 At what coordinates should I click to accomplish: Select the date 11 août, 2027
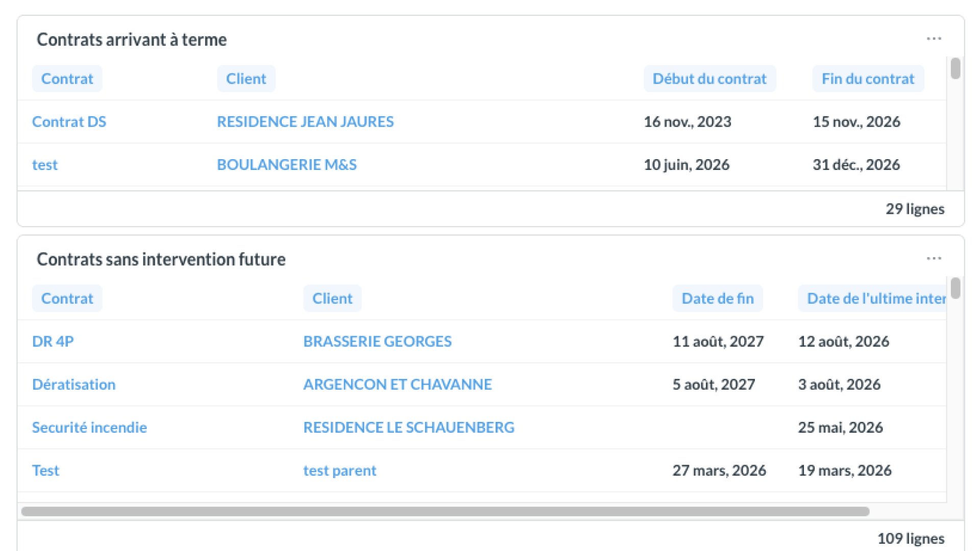pyautogui.click(x=718, y=341)
